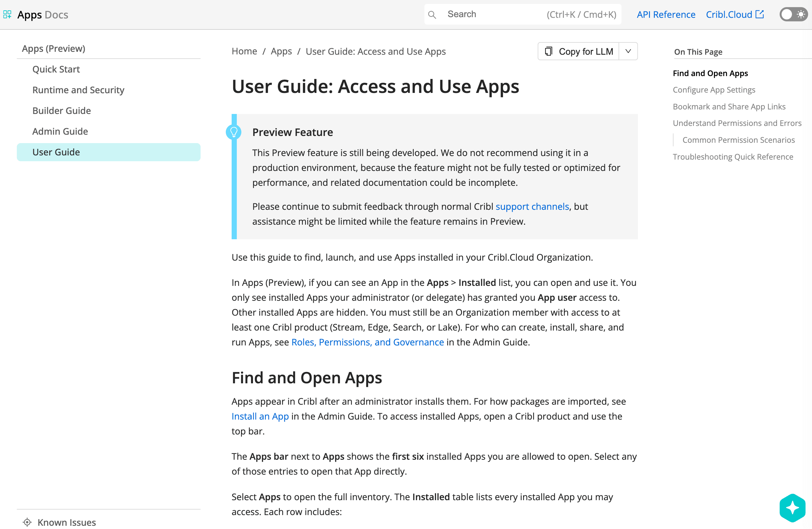Image resolution: width=812 pixels, height=529 pixels.
Task: Jump to Understand Permissions and Errors
Action: (737, 123)
